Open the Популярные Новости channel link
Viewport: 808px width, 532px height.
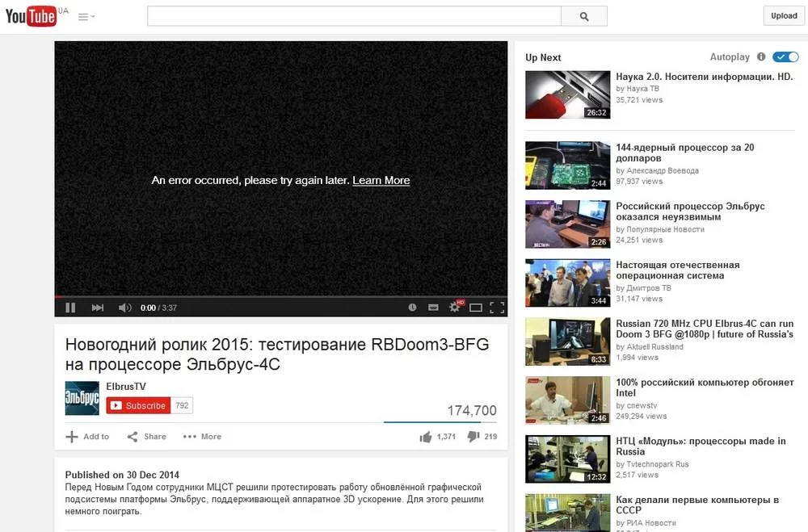(665, 229)
